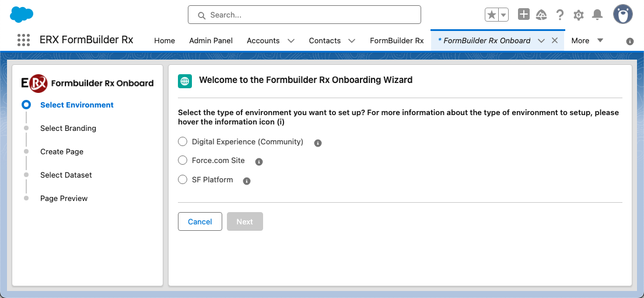Screen dimensions: 644x298
Task: Click info icon beside Digital Experience option
Action: [318, 143]
